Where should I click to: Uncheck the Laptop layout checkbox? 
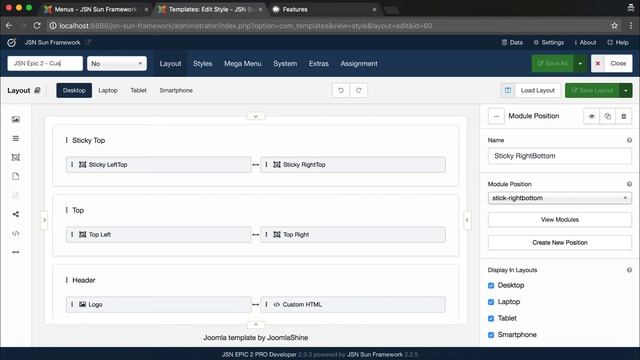(x=491, y=302)
